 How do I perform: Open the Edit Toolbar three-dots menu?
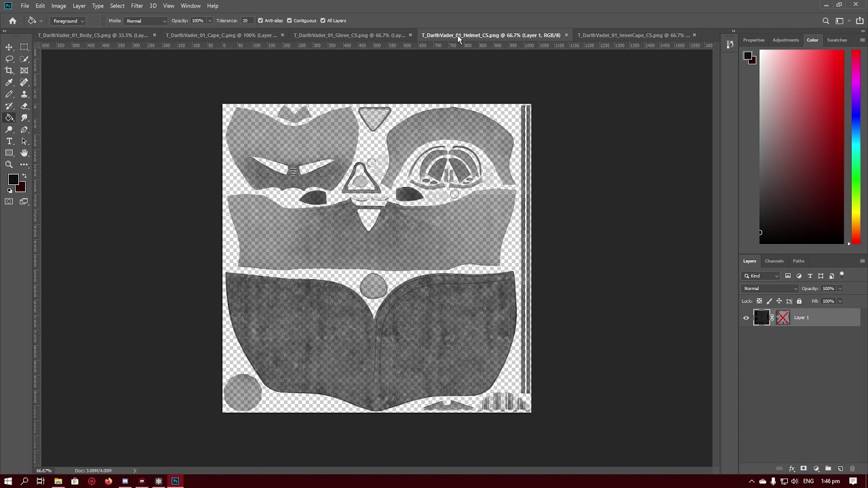(24, 165)
